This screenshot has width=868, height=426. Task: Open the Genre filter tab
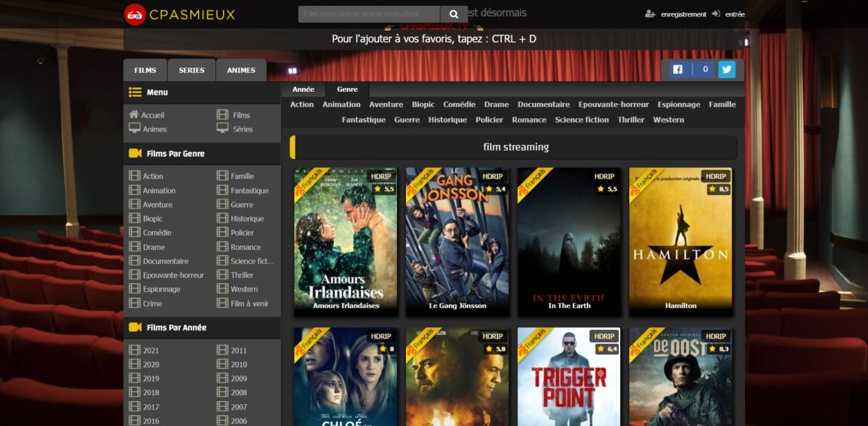click(x=347, y=90)
